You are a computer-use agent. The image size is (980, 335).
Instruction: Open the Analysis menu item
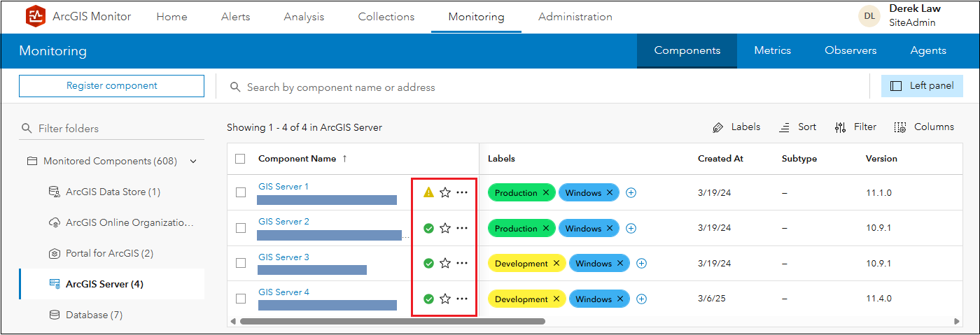coord(304,17)
